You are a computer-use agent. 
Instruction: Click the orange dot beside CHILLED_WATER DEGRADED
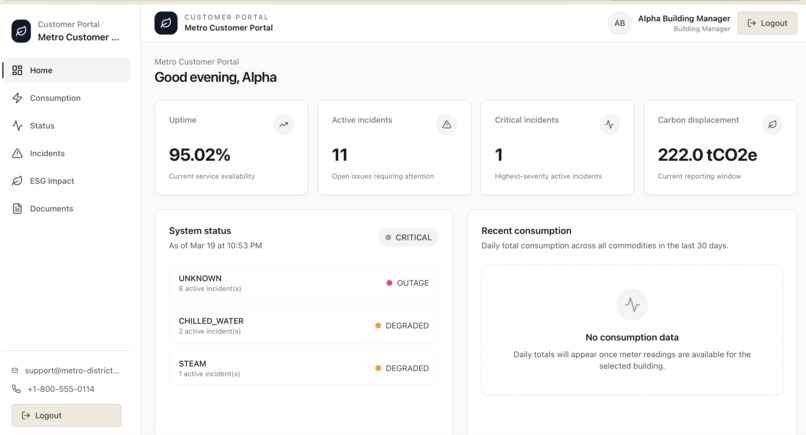point(378,325)
